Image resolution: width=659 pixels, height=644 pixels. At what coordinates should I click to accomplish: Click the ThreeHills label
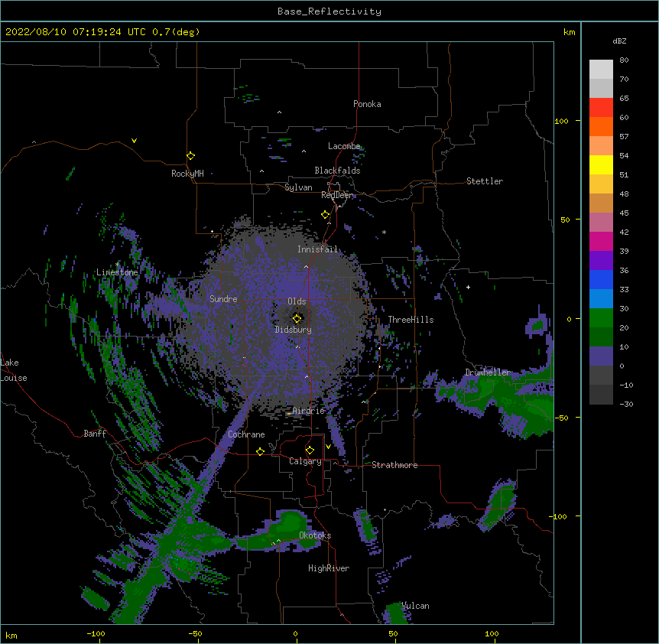(x=411, y=320)
